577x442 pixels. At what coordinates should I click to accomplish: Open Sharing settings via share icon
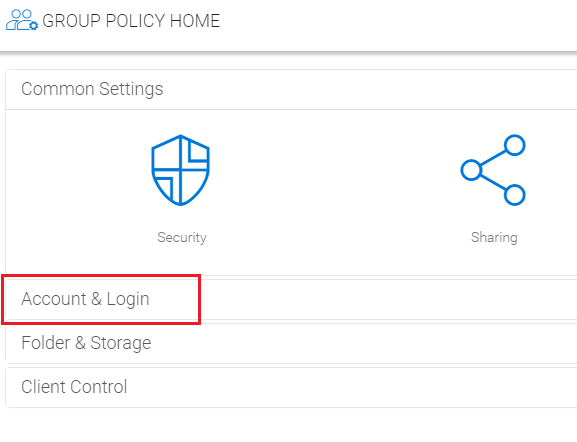[x=493, y=170]
